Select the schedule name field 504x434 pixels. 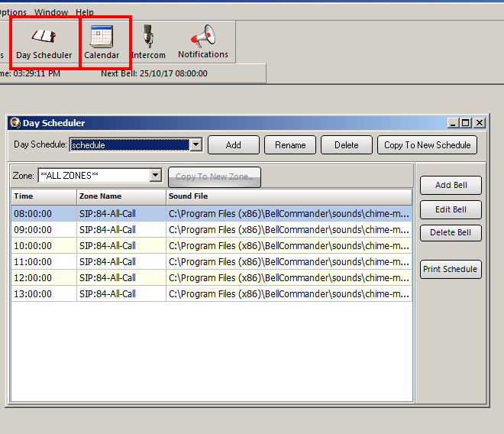point(130,144)
